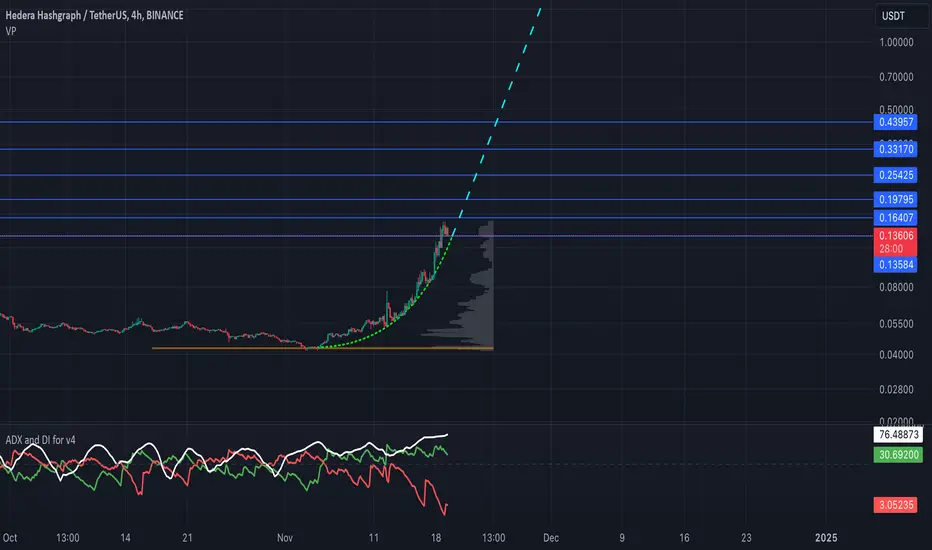
Task: Click the green DI value 30.69200
Action: (x=898, y=455)
